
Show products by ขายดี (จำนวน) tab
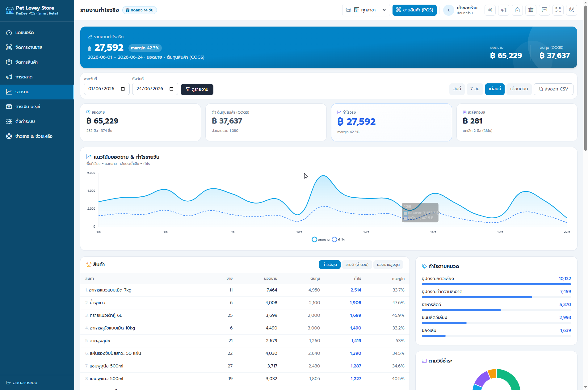[x=357, y=265]
